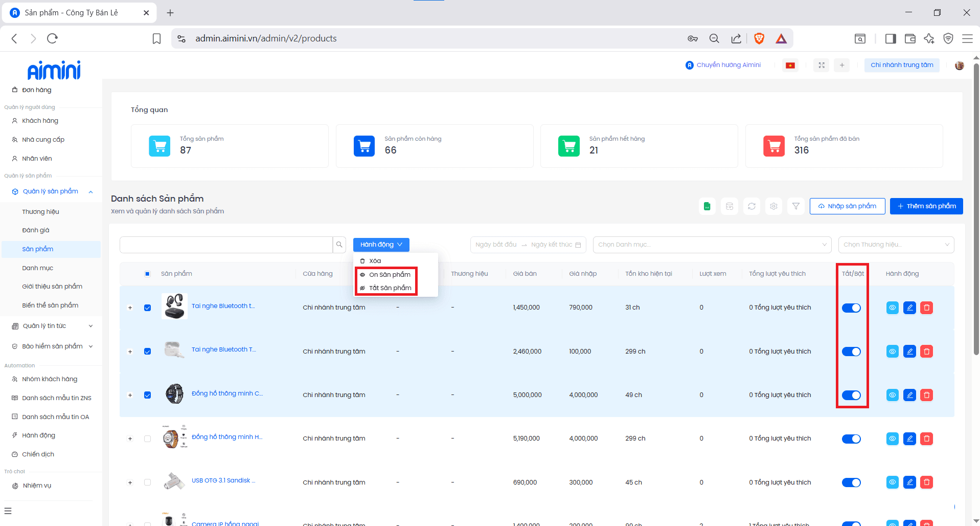View first Tai nghe Bluetooth product eye icon
The height and width of the screenshot is (526, 980).
[x=892, y=308]
